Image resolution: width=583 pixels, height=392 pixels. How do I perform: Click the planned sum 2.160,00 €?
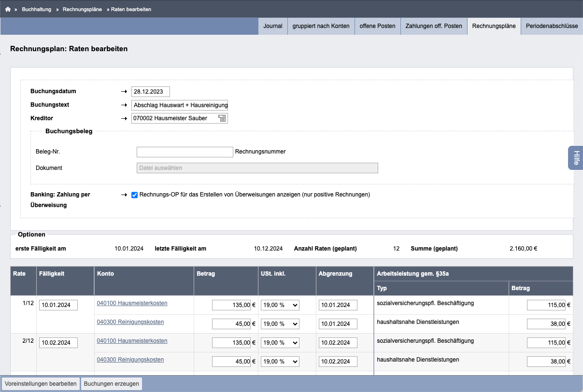tap(524, 249)
